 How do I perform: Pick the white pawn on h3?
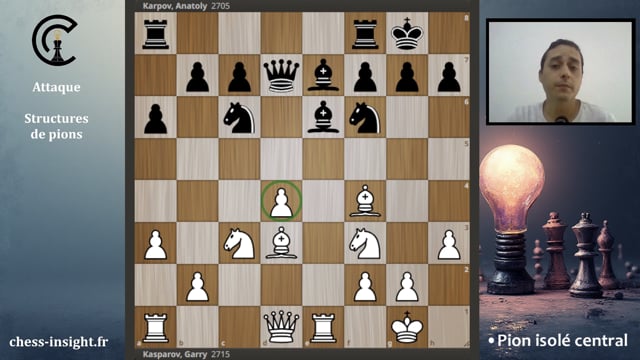449,244
